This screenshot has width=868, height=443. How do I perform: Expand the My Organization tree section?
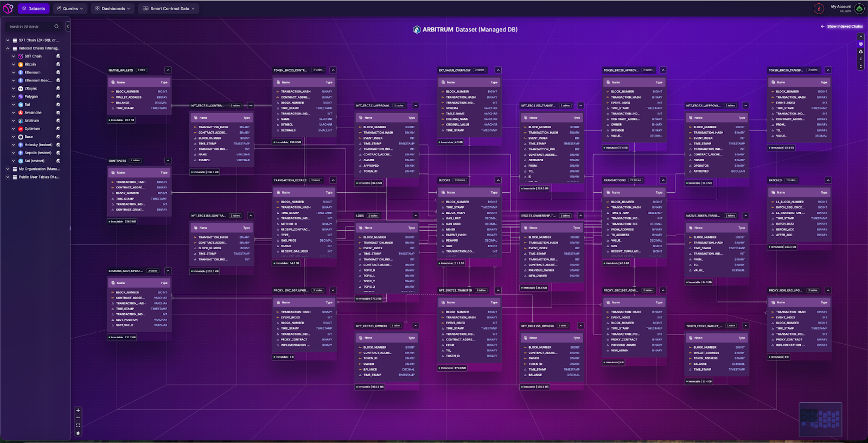(8, 169)
